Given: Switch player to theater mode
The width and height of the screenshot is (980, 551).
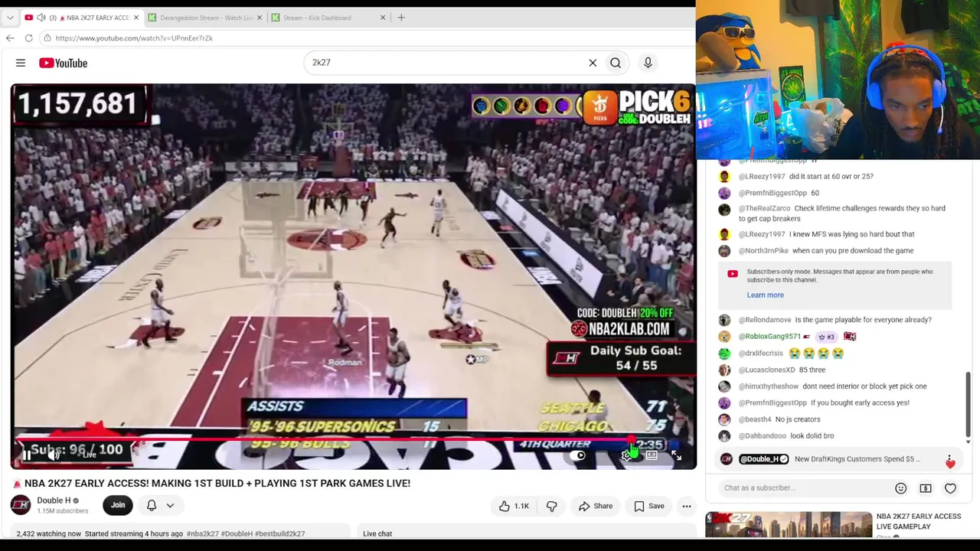Looking at the screenshot, I should click(x=652, y=455).
